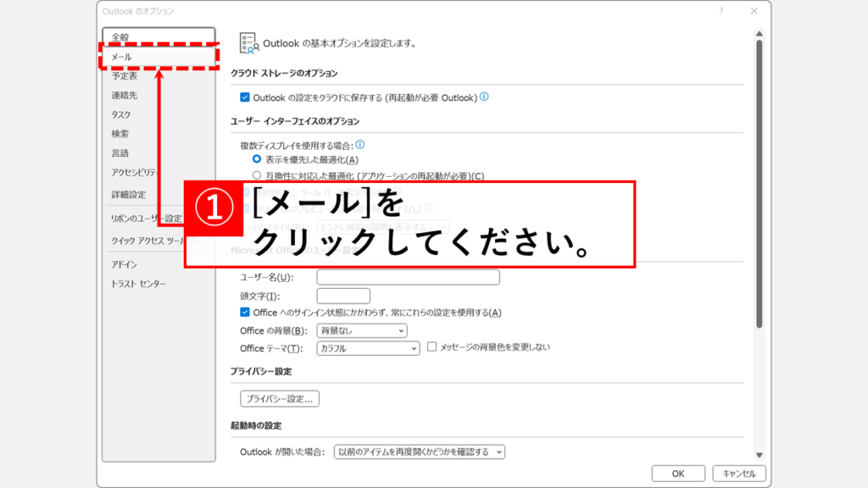Click the 頭文字 input box

[x=343, y=296]
